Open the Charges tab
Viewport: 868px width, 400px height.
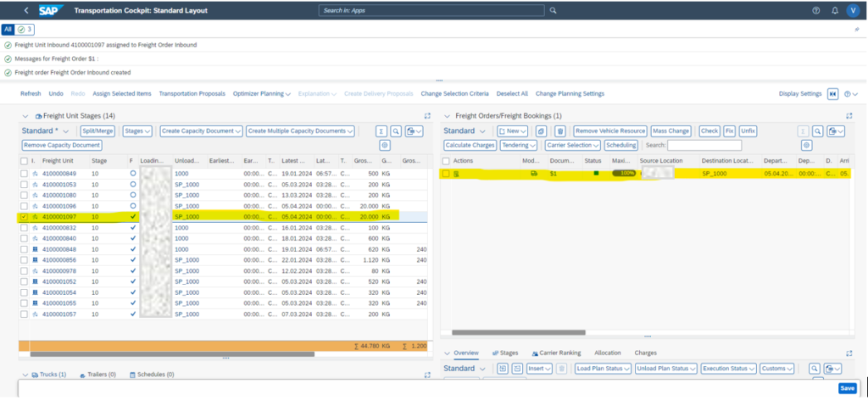(x=645, y=353)
